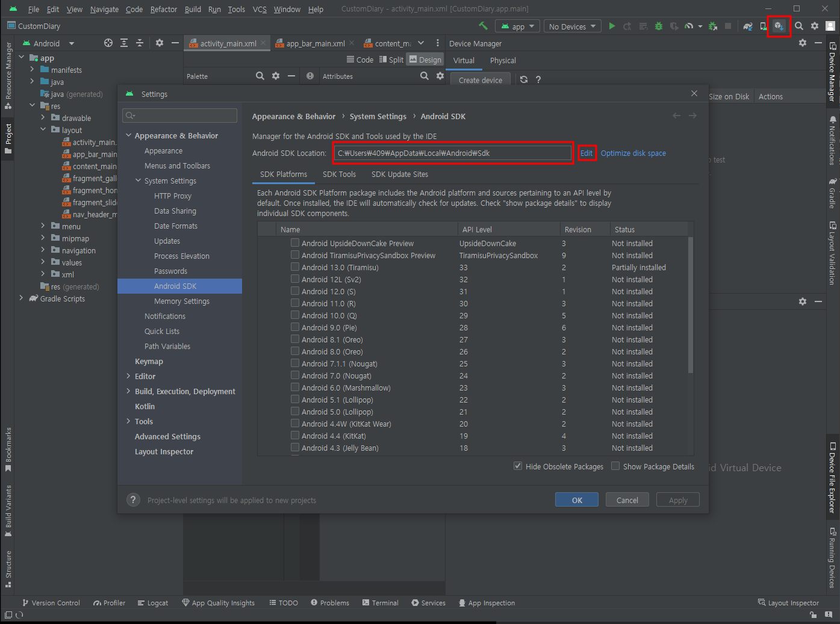Click Edit link beside SDK location
Image resolution: width=840 pixels, height=624 pixels.
[x=586, y=153]
